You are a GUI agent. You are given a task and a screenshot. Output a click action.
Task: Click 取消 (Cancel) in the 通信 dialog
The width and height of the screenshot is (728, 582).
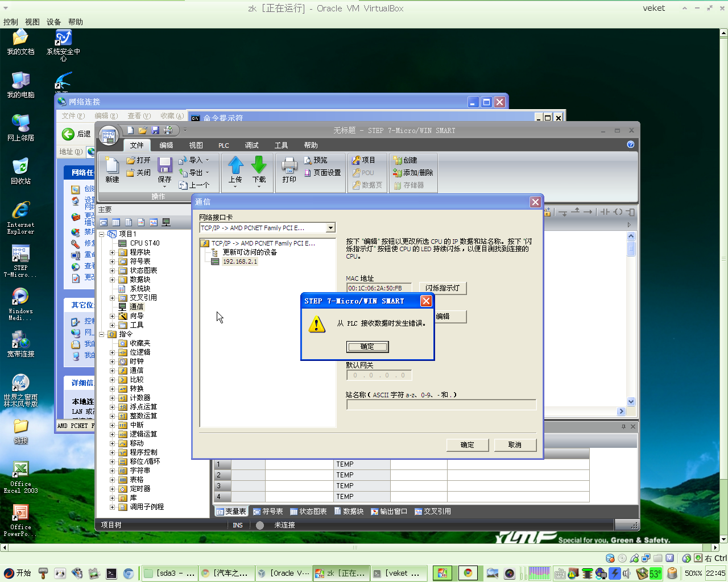[515, 445]
